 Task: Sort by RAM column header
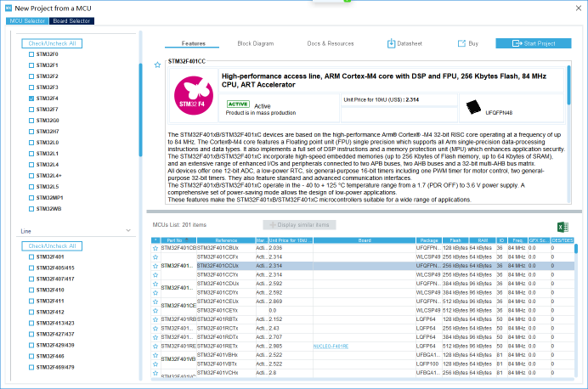483,240
